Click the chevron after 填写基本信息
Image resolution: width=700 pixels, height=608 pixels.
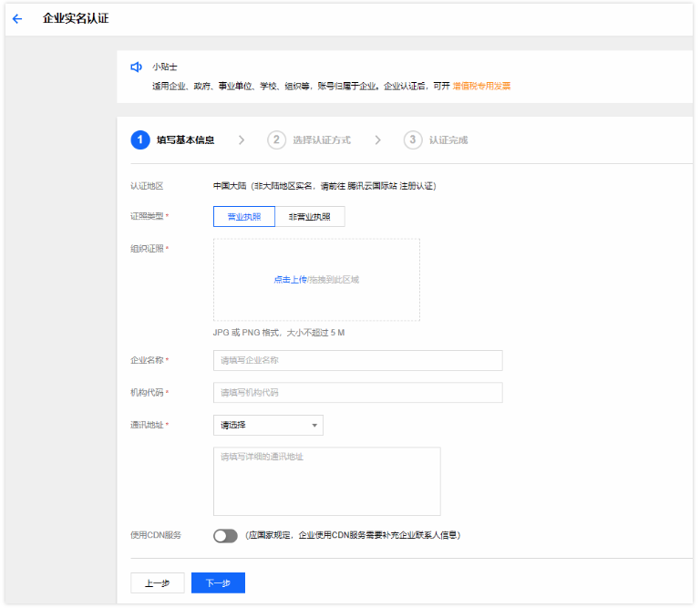click(x=242, y=140)
